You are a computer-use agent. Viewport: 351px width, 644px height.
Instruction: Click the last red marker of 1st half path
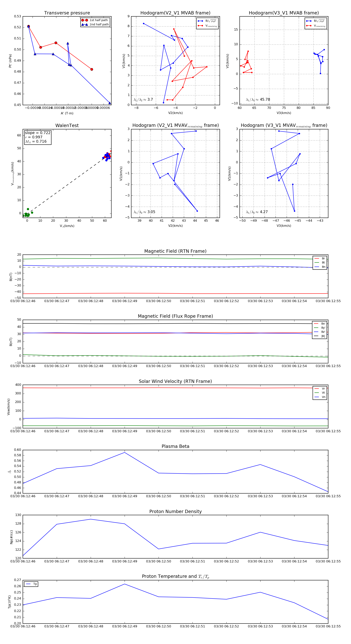[92, 69]
